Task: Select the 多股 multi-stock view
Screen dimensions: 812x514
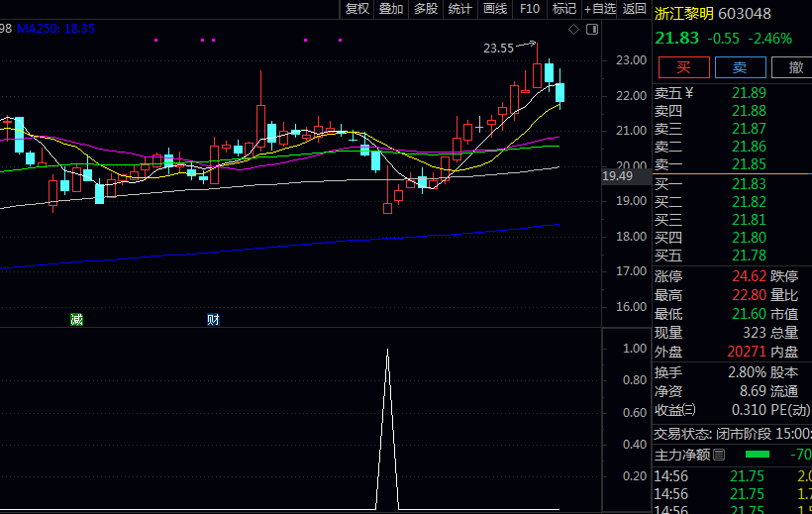Action: coord(425,9)
